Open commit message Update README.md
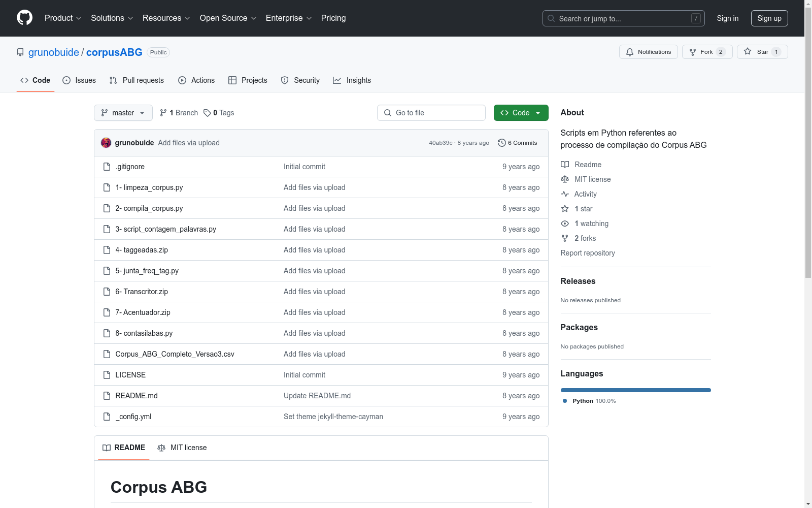 click(317, 396)
